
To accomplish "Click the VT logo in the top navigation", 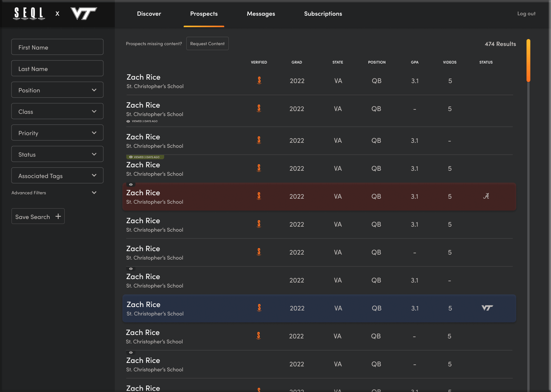I will click(x=83, y=14).
